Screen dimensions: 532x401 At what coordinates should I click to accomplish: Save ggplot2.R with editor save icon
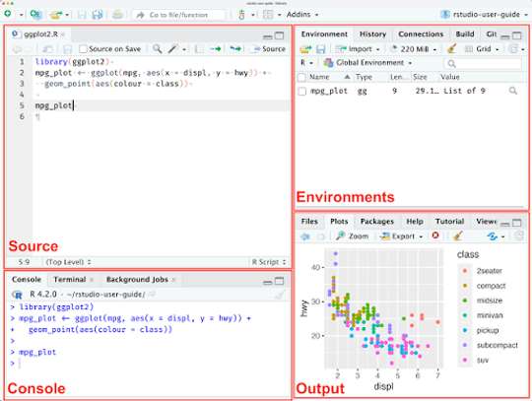pyautogui.click(x=68, y=49)
